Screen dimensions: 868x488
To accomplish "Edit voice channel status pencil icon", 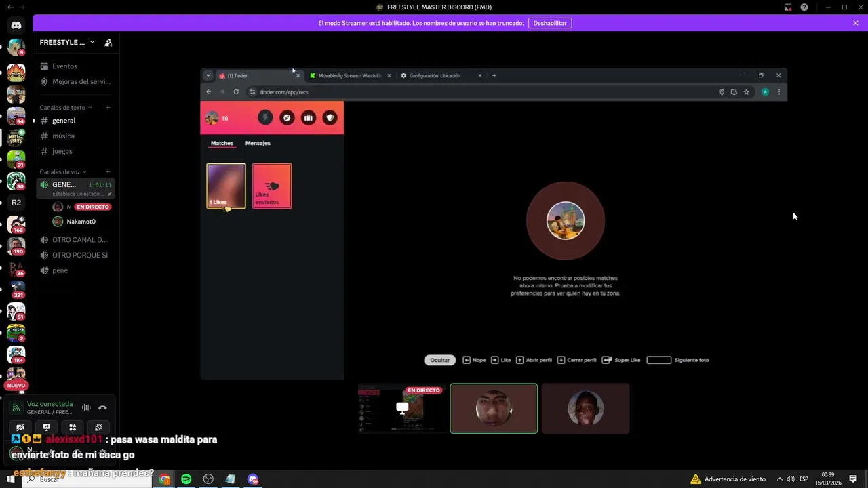I will point(110,194).
